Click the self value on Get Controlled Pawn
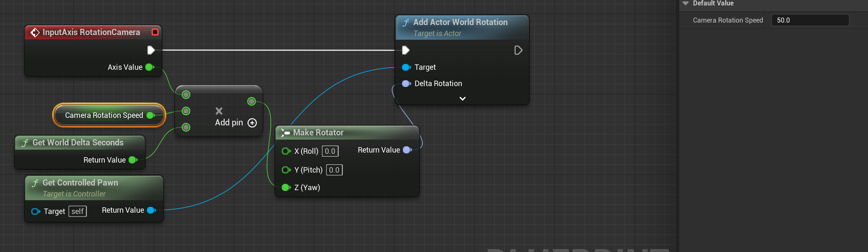This screenshot has height=252, width=868. [x=78, y=211]
